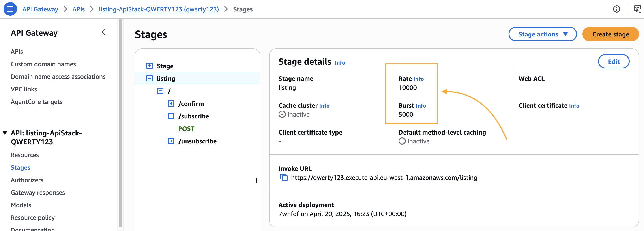Go to API Gateway breadcrumb link

click(40, 9)
